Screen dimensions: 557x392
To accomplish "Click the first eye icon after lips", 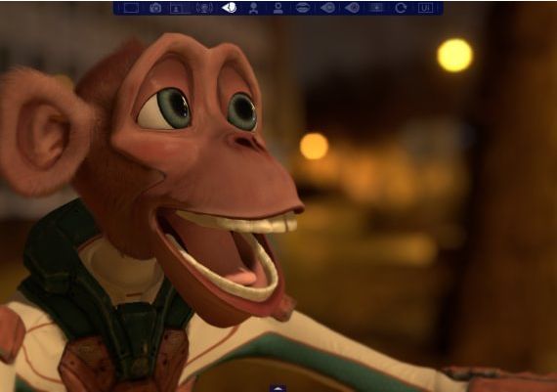I will tap(327, 8).
